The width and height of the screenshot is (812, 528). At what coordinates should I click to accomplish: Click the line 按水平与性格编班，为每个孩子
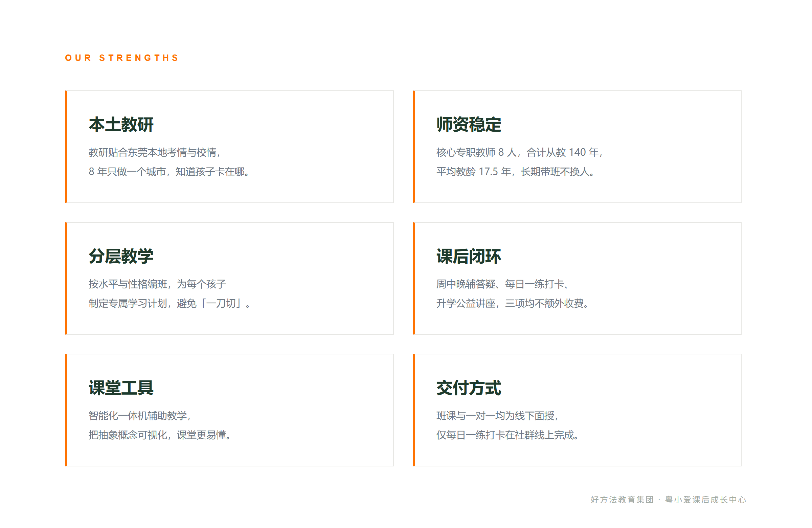click(x=157, y=284)
